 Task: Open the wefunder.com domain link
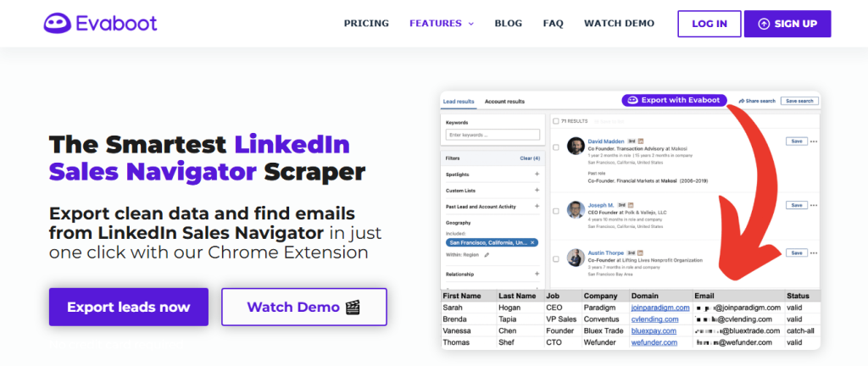click(654, 342)
